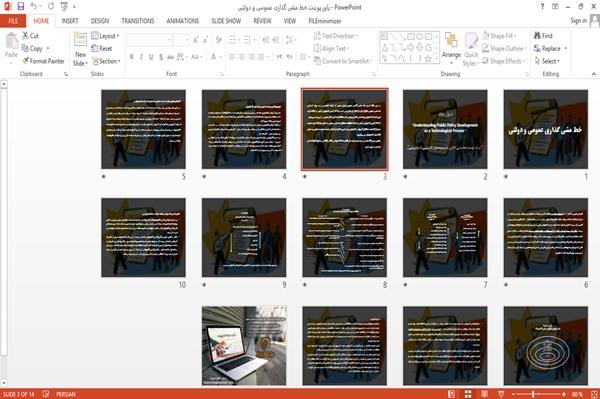Click the Paste clipboard icon
The image size is (600, 399).
point(11,41)
